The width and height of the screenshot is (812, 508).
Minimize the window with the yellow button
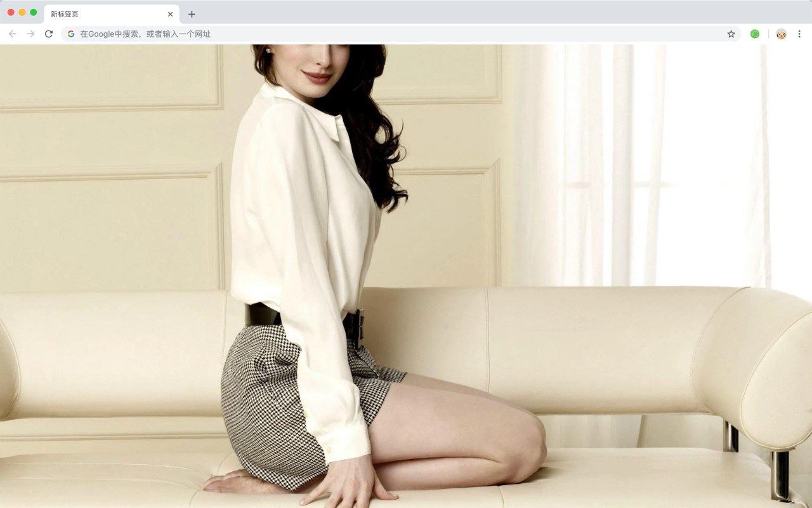point(22,12)
